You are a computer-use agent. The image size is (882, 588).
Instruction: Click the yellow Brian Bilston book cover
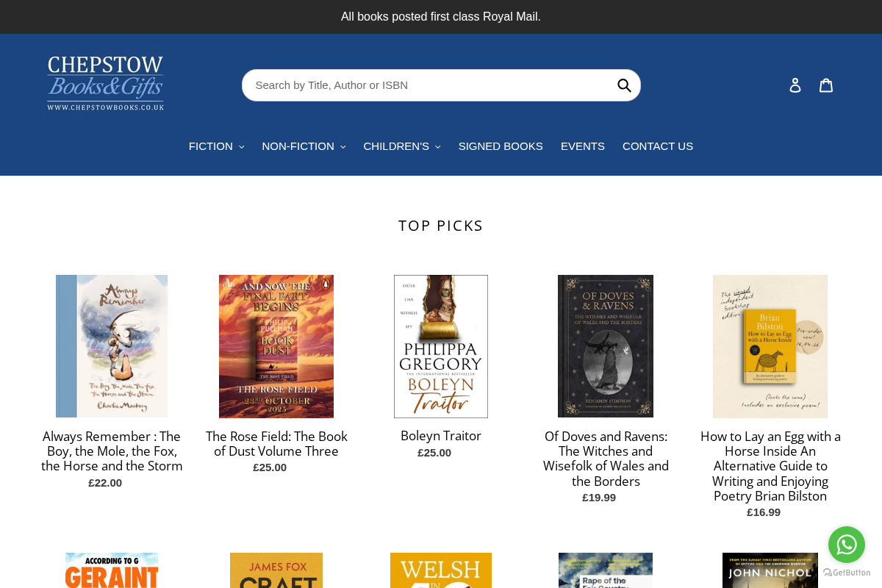tap(770, 345)
